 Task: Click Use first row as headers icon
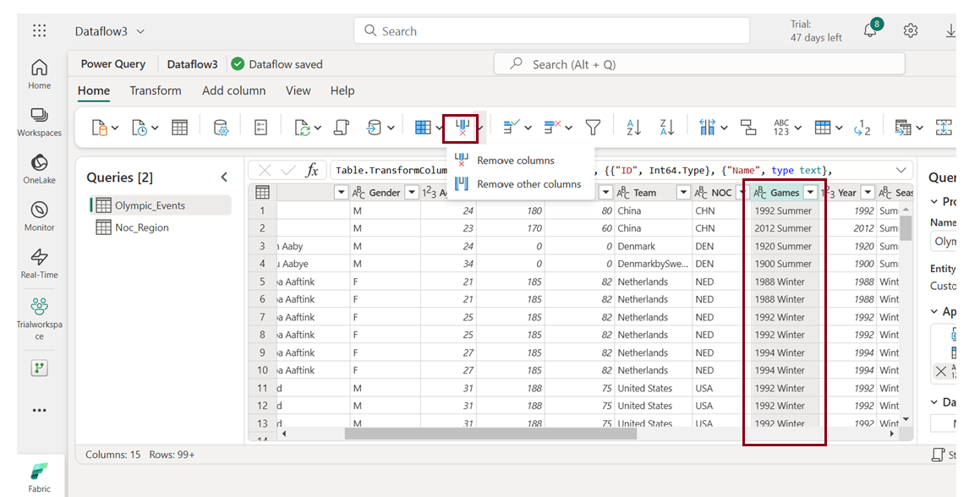click(823, 128)
